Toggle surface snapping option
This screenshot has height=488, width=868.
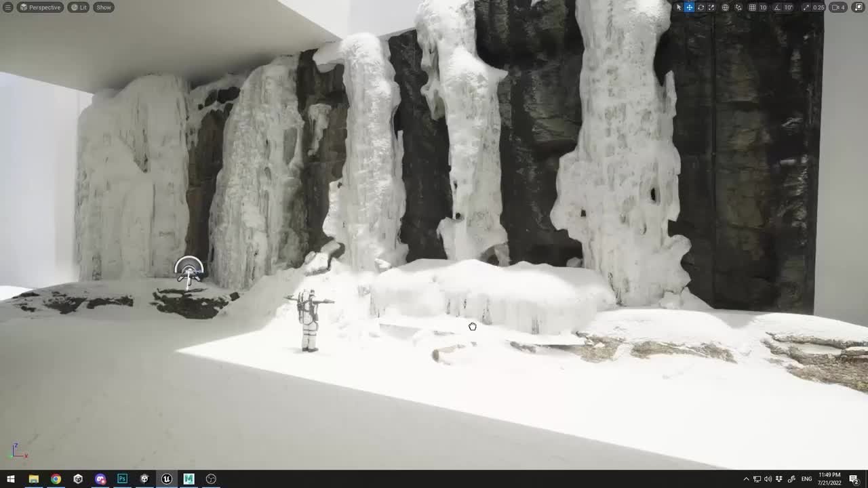pyautogui.click(x=738, y=7)
